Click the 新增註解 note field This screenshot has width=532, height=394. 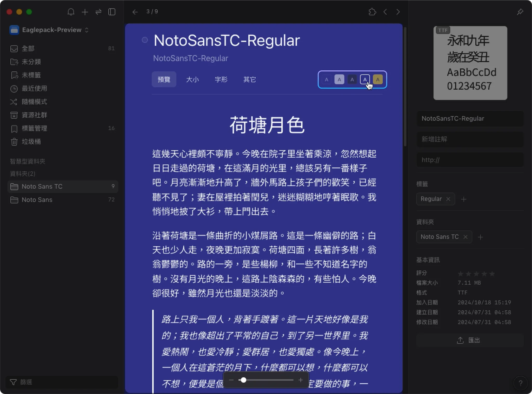(470, 139)
